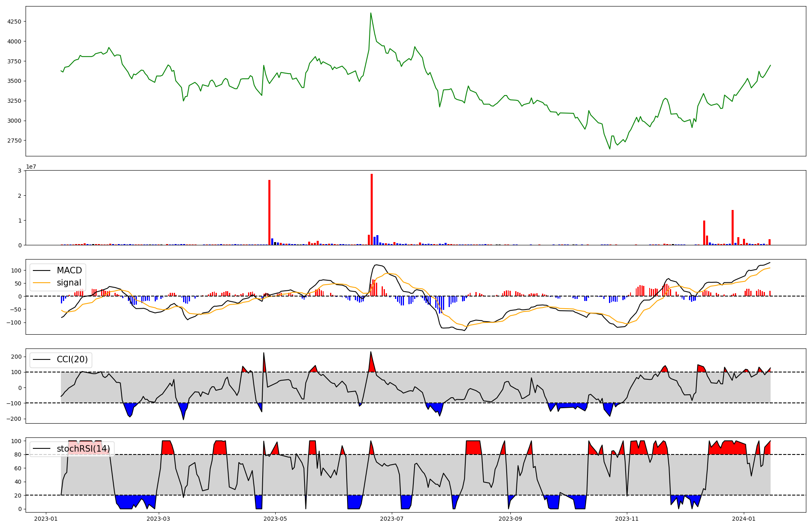
Task: Click the 2023-05 x-axis date label
Action: [275, 519]
